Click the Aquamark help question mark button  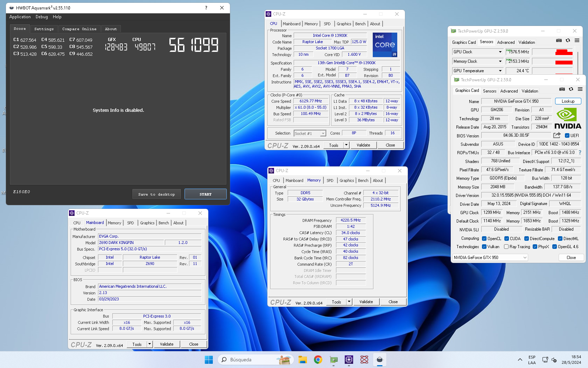point(206,8)
